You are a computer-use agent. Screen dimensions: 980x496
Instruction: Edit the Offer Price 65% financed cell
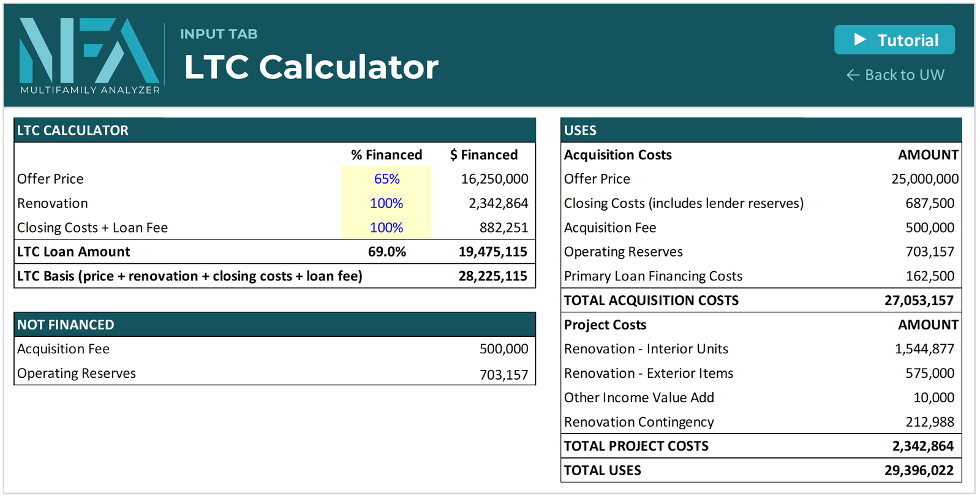(x=386, y=179)
